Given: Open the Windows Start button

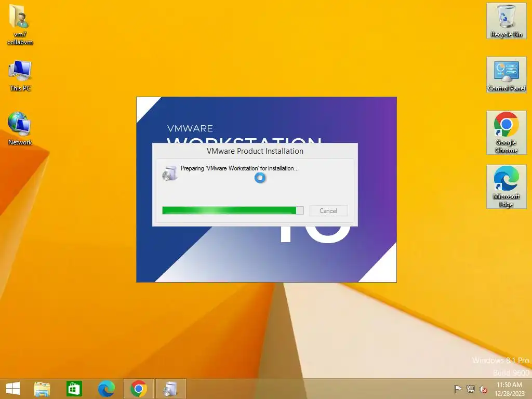Looking at the screenshot, I should (x=13, y=389).
